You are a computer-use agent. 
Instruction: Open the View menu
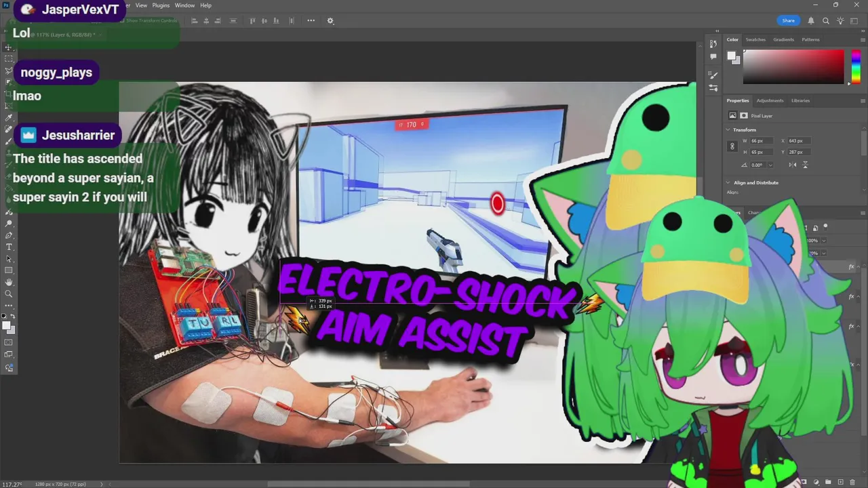point(141,5)
